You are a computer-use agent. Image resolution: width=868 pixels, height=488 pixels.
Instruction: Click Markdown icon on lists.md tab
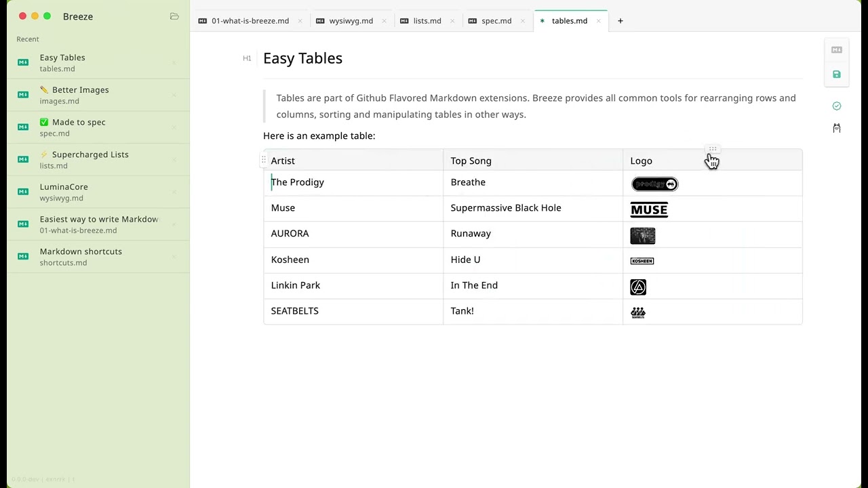[404, 21]
